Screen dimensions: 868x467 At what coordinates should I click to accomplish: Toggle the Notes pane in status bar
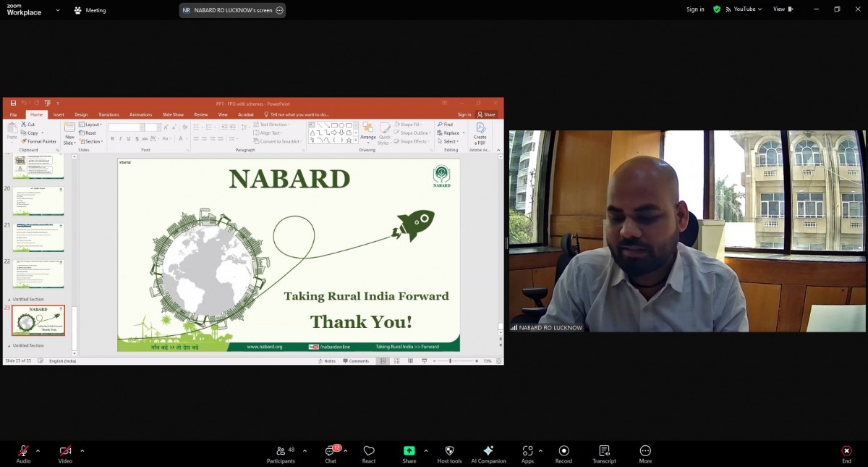tap(327, 361)
